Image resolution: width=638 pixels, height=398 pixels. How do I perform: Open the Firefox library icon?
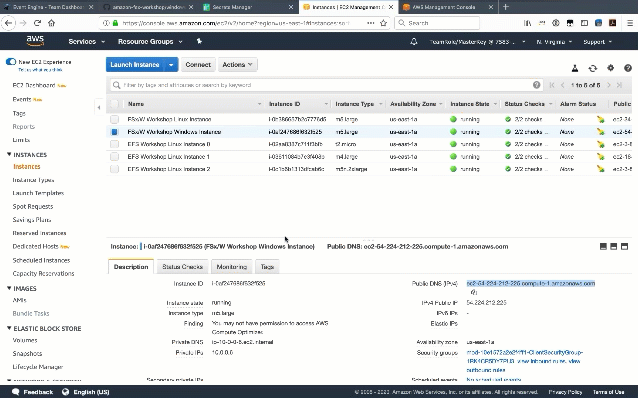click(527, 23)
